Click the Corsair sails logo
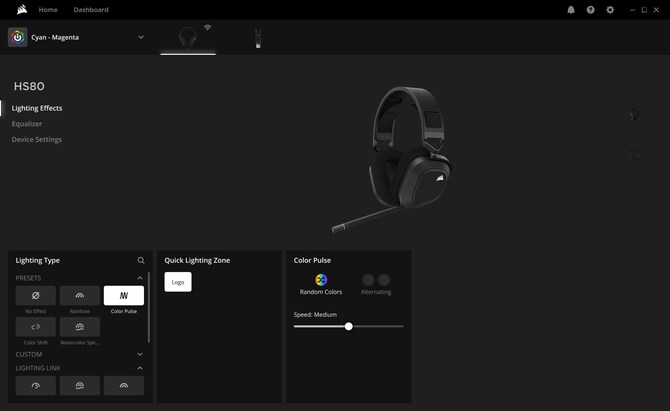Viewport: 670px width, 411px height. point(22,9)
